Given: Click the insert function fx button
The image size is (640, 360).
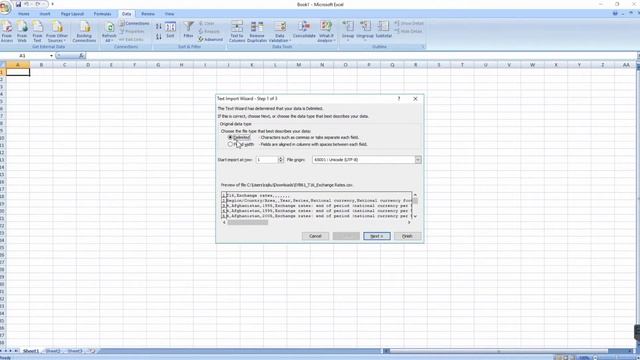Looking at the screenshot, I should 82,56.
